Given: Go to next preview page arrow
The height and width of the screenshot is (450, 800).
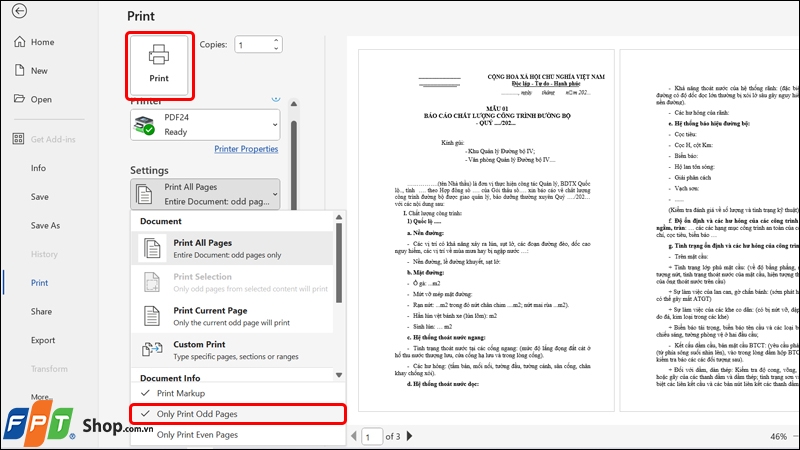Looking at the screenshot, I should (x=409, y=436).
